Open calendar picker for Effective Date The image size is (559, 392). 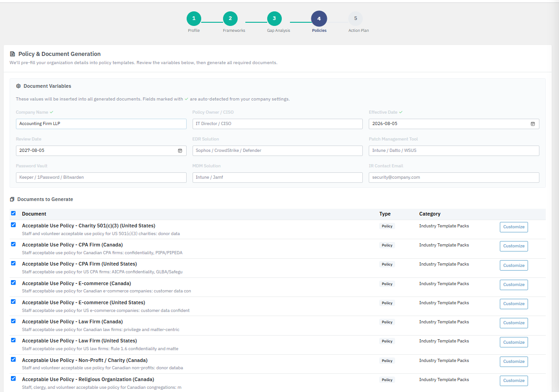click(x=533, y=124)
